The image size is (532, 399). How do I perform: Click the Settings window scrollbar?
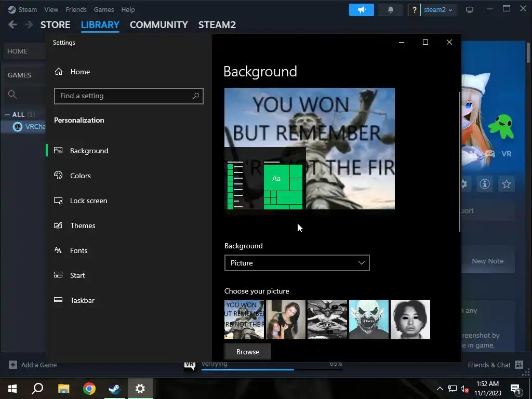point(460,162)
